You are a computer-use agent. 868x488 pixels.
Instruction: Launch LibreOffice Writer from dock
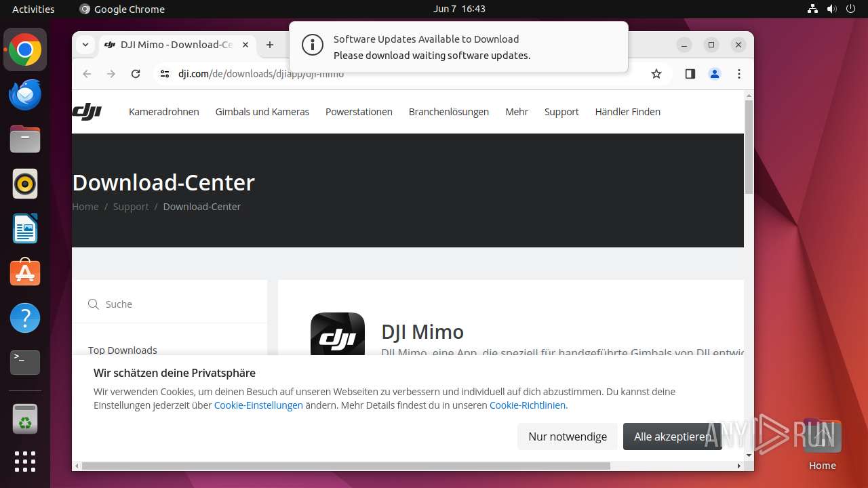click(x=25, y=228)
